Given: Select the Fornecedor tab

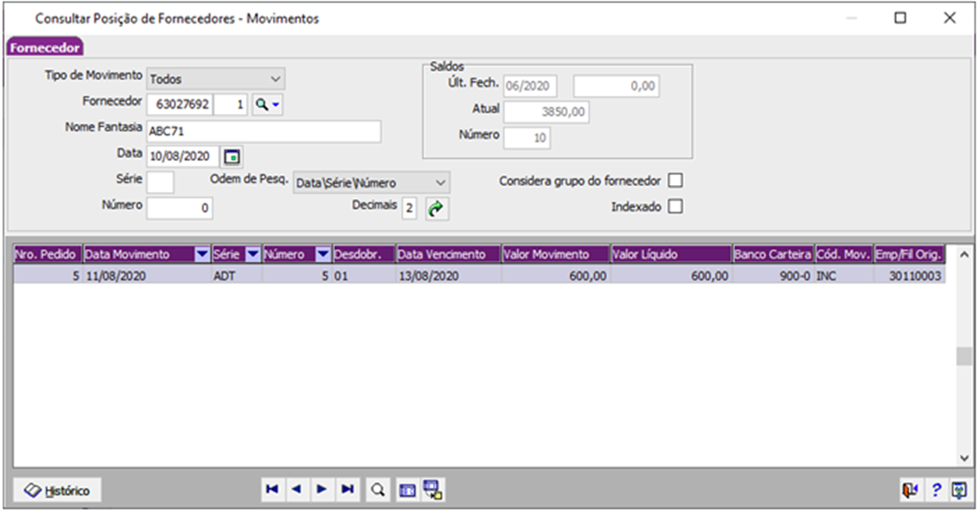Looking at the screenshot, I should click(x=45, y=47).
